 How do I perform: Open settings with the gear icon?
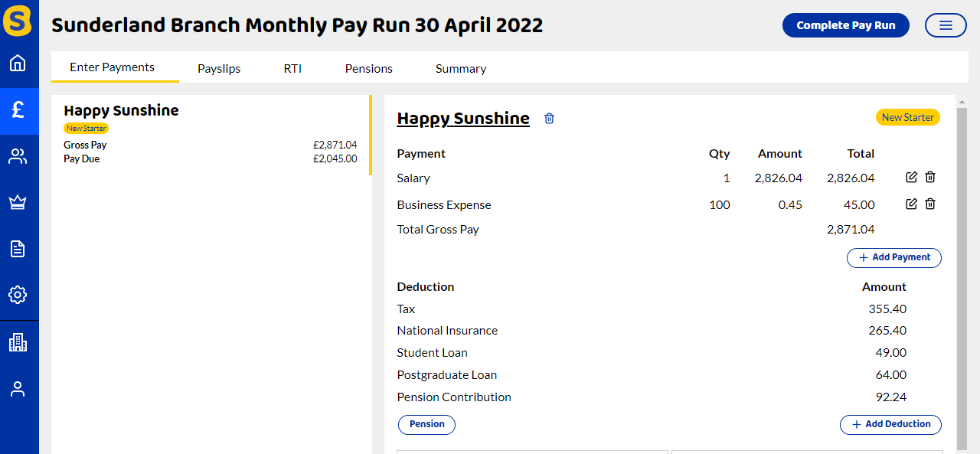[x=18, y=294]
